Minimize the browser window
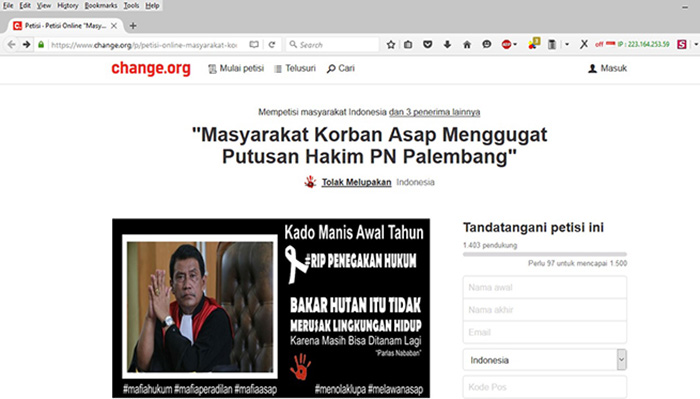The height and width of the screenshot is (399, 700). 685,6
